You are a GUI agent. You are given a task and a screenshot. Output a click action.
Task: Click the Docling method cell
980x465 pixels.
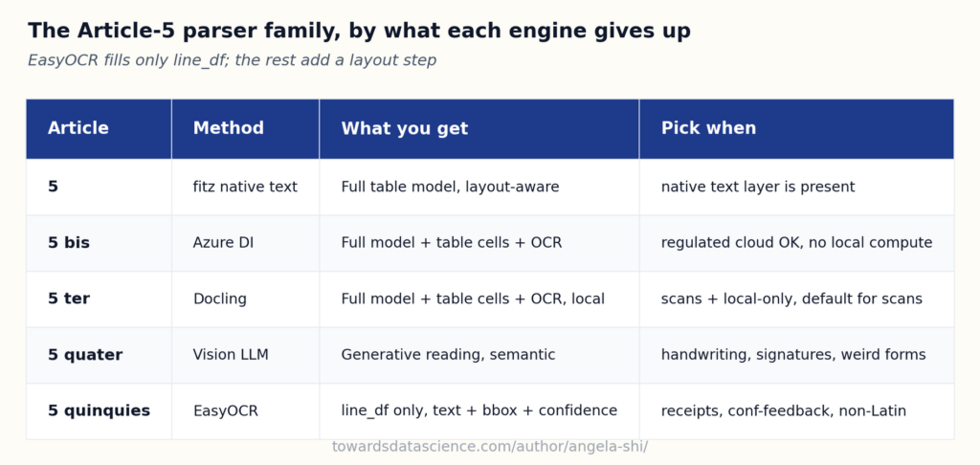[245, 299]
